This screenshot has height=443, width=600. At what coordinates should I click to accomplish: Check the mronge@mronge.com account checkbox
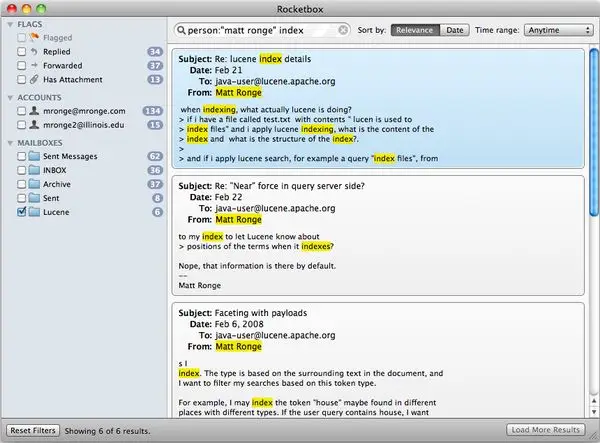tap(21, 111)
